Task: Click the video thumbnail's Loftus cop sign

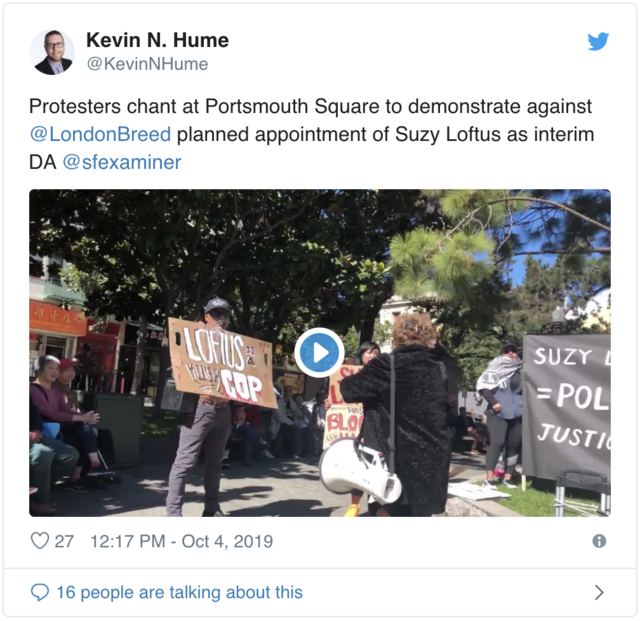Action: (x=222, y=363)
